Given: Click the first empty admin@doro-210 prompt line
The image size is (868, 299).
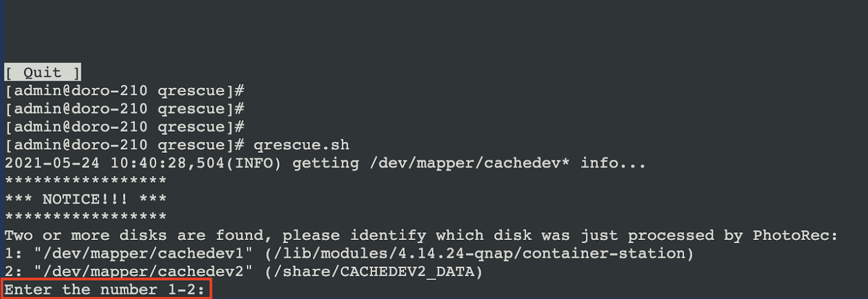Looking at the screenshot, I should pos(124,90).
